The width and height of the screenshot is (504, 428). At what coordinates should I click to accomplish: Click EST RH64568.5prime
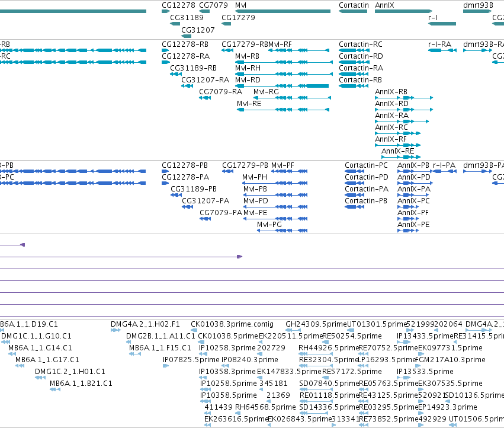pos(265,407)
